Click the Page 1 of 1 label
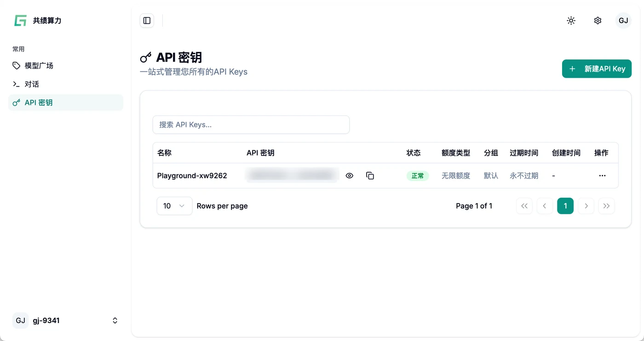Screen dimensions: 644x341 pyautogui.click(x=474, y=206)
